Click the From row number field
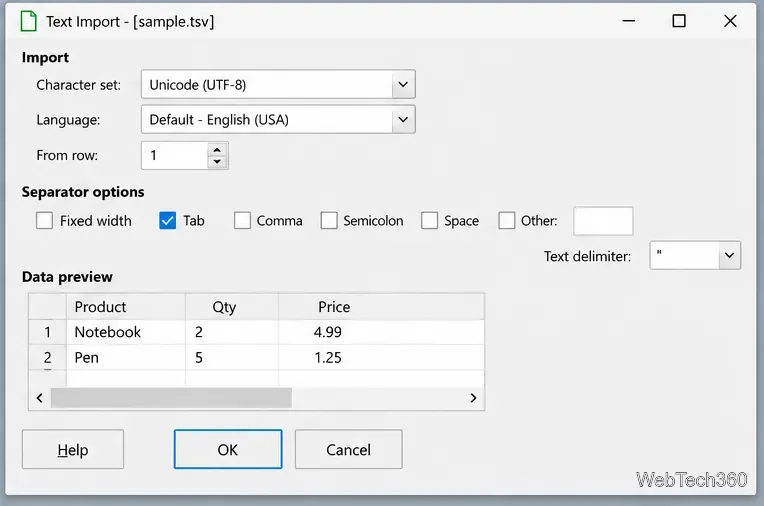Viewport: 764px width, 506px height. (174, 156)
